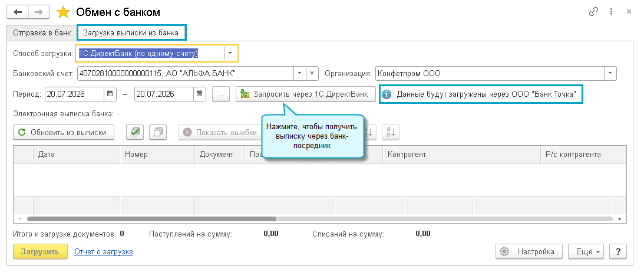Go forward with the right arrow button
This screenshot has width=644, height=272.
(39, 12)
